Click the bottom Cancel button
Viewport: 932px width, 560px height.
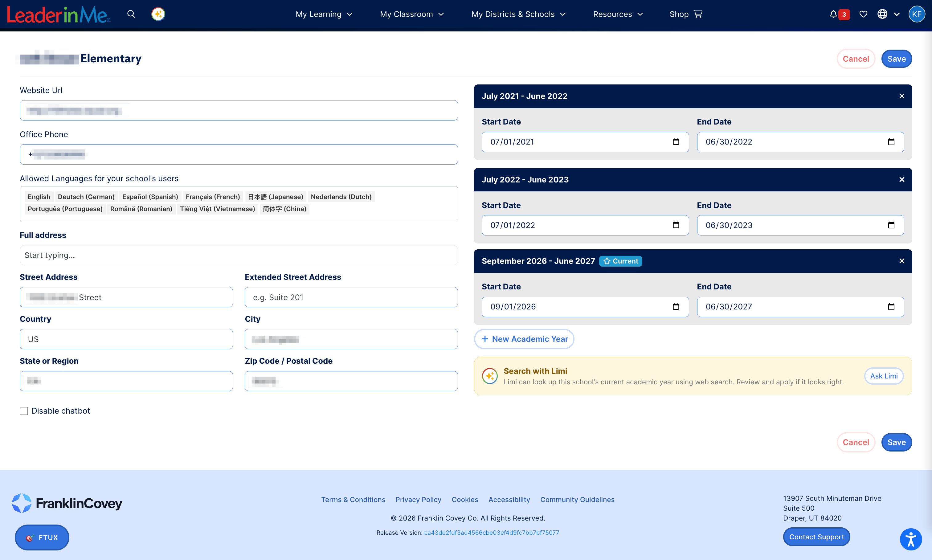point(856,442)
